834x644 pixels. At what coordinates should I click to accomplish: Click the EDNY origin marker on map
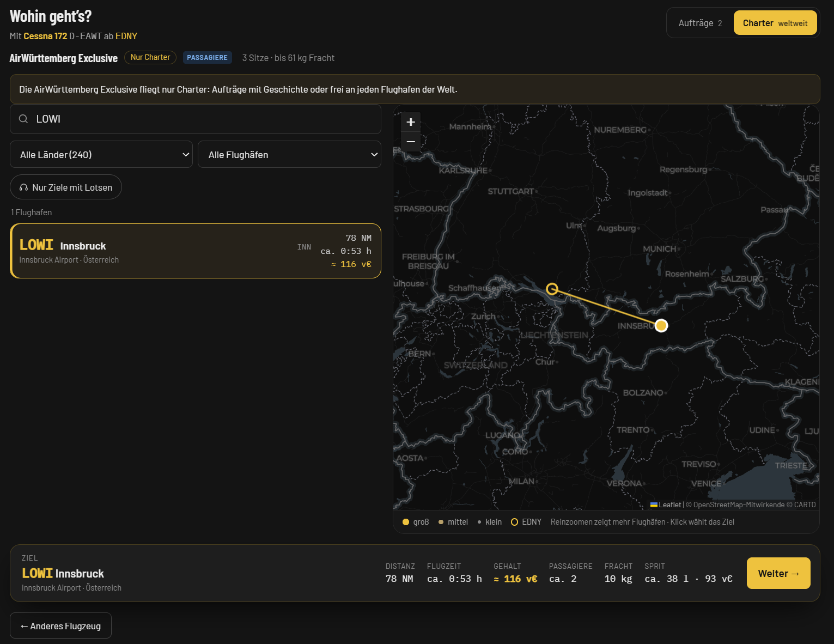pos(552,289)
